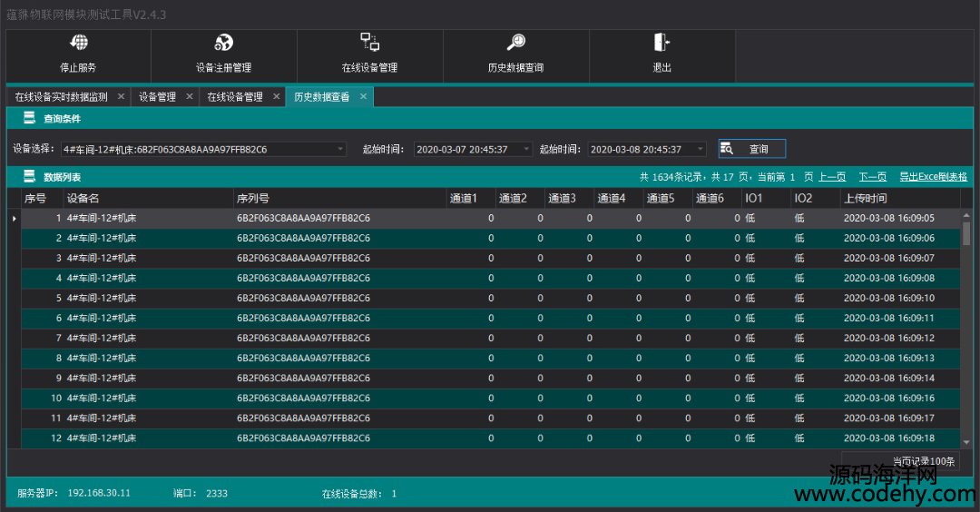The height and width of the screenshot is (512, 980).
Task: Click the 通道5 column header
Action: [669, 198]
